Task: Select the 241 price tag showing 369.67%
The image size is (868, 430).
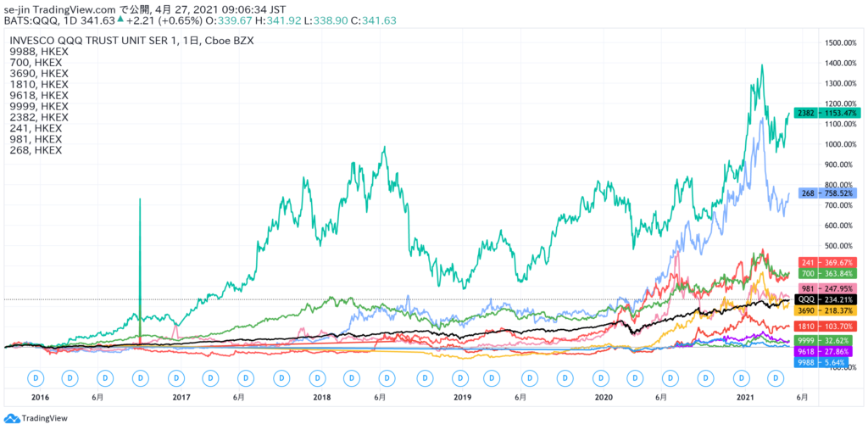Action: (x=827, y=263)
